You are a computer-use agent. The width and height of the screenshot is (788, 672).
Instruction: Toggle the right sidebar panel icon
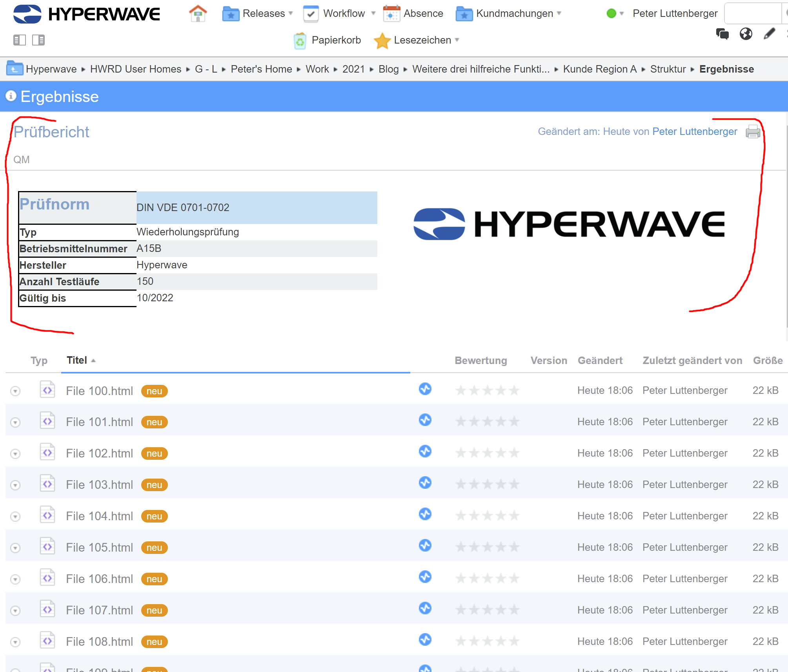[38, 40]
